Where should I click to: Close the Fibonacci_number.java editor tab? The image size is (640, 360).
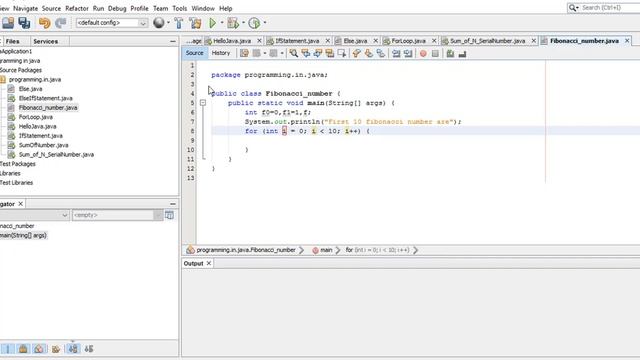click(627, 41)
